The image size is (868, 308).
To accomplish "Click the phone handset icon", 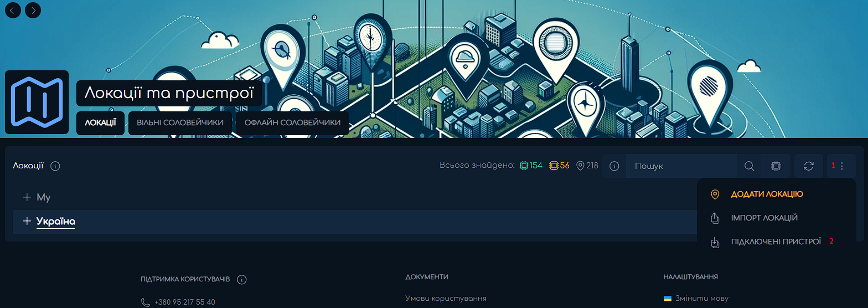I will [146, 302].
